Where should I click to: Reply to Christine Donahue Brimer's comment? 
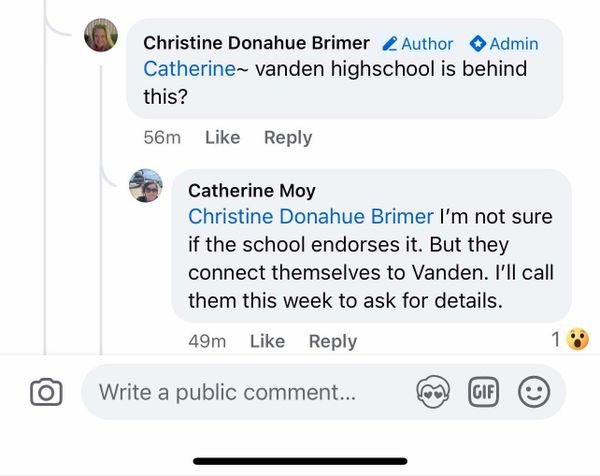point(288,137)
